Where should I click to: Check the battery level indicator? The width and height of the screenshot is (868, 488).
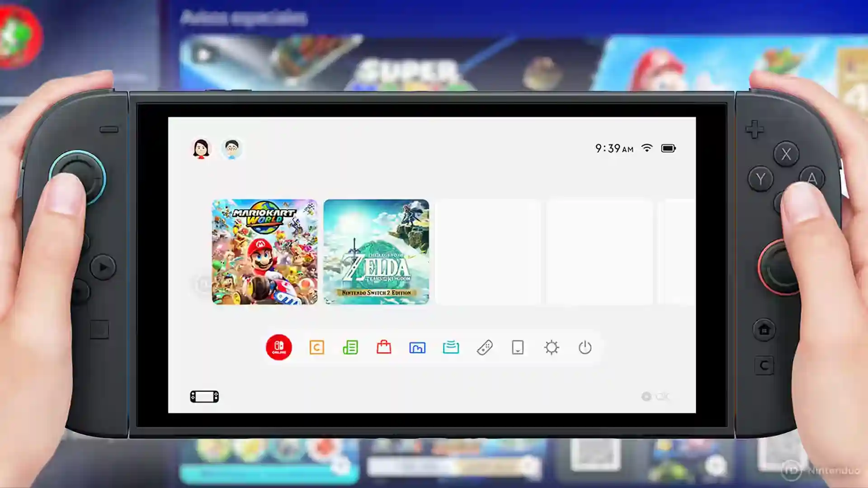668,148
